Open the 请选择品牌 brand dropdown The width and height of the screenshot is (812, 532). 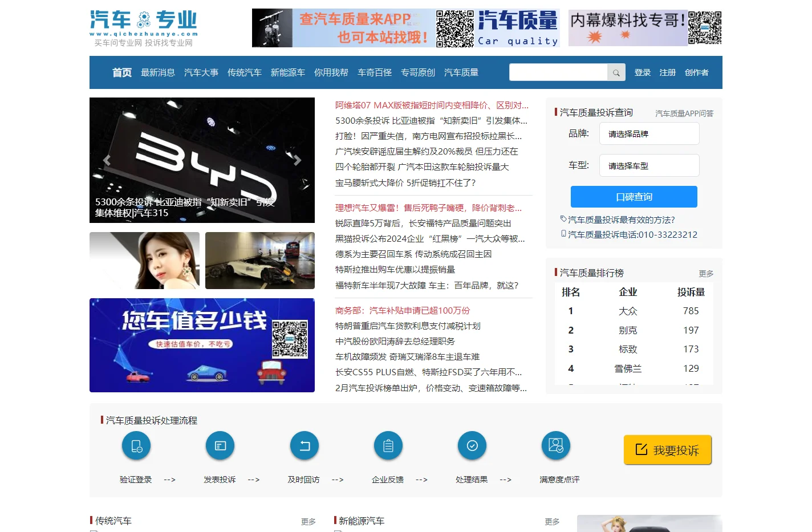click(649, 134)
